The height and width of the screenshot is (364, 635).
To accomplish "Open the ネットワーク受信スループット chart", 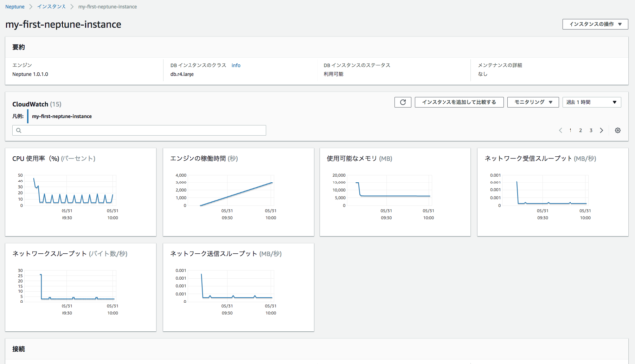I will point(553,192).
